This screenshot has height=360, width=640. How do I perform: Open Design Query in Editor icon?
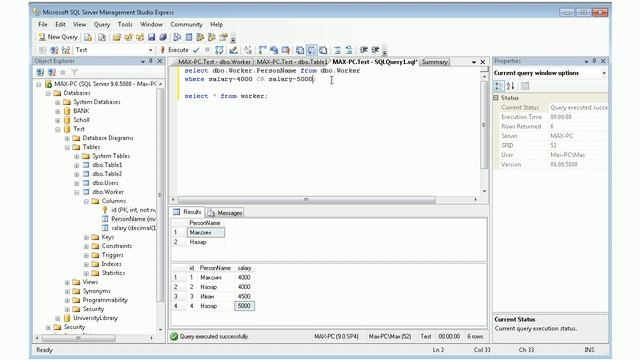[233, 50]
